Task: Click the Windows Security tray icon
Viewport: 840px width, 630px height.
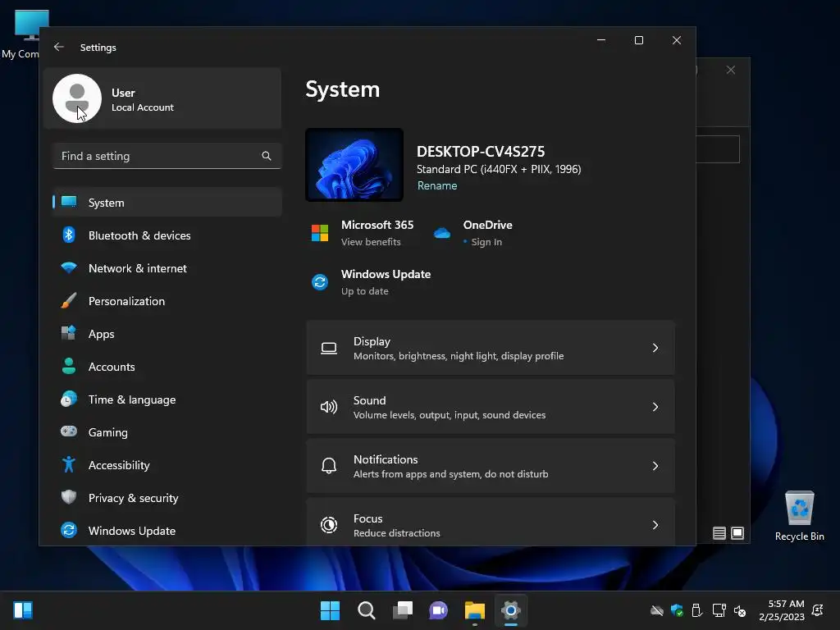Action: pos(677,610)
